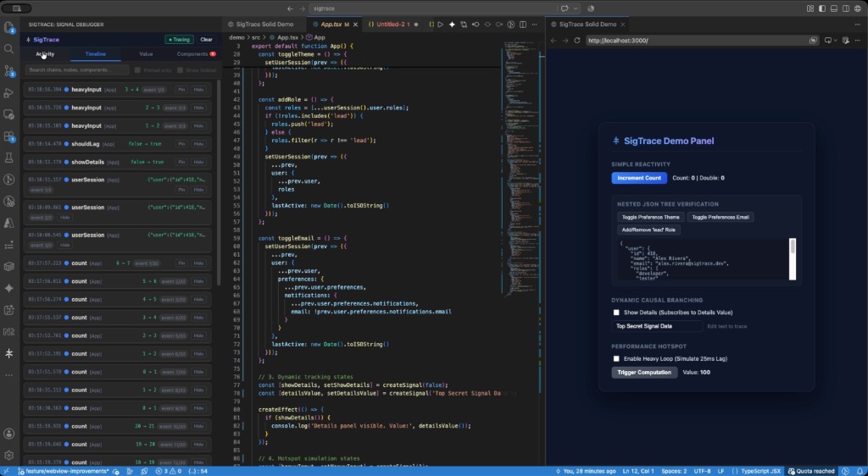This screenshot has height=476, width=868.
Task: Click feature/webview-improvements branch in status bar
Action: (x=64, y=472)
